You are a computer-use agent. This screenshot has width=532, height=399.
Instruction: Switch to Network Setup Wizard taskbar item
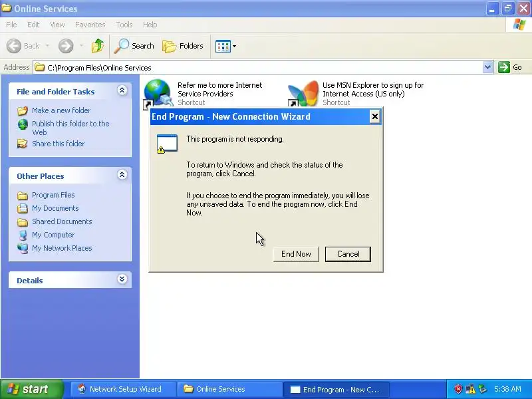click(124, 389)
